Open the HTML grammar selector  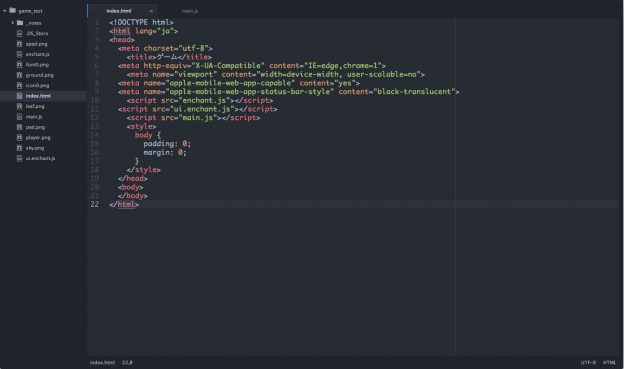pyautogui.click(x=609, y=363)
